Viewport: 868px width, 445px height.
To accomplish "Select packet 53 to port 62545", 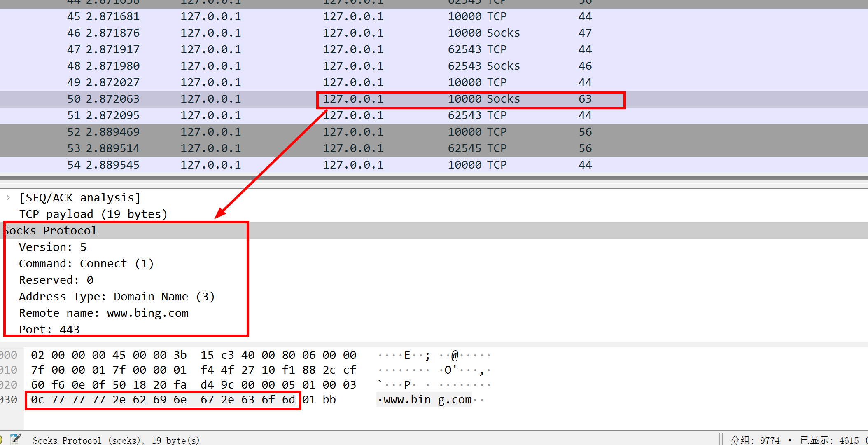I will pyautogui.click(x=434, y=149).
